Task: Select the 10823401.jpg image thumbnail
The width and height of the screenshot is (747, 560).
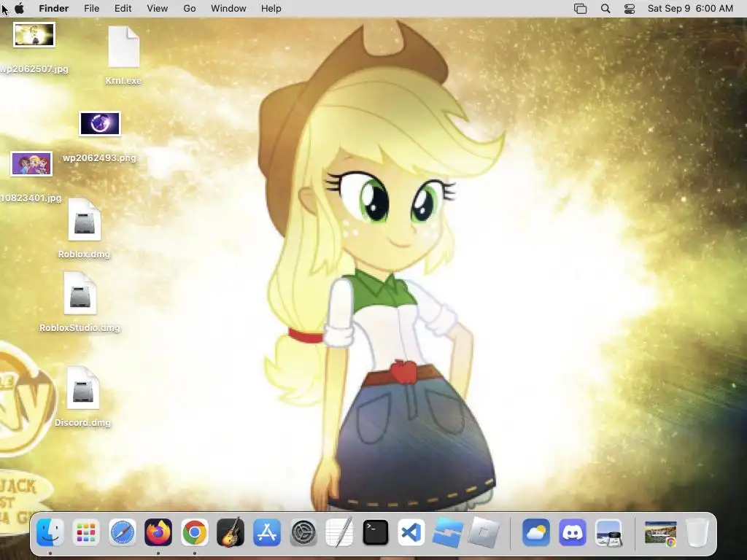Action: pyautogui.click(x=31, y=164)
